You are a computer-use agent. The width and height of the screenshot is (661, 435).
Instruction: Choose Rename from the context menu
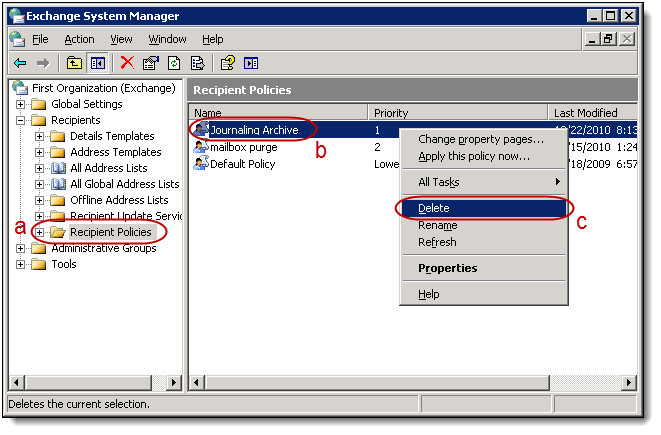click(x=484, y=226)
